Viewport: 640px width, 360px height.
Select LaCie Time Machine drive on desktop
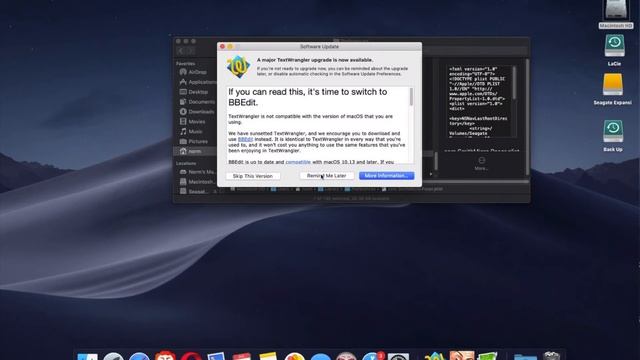(614, 50)
